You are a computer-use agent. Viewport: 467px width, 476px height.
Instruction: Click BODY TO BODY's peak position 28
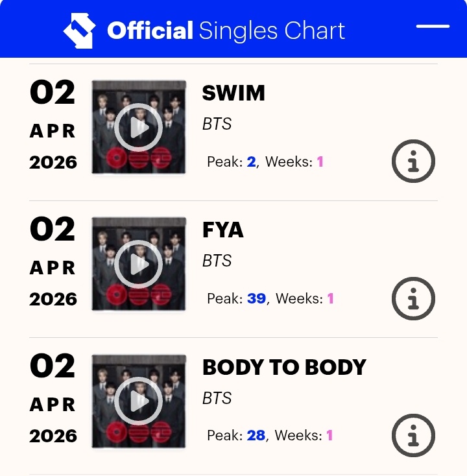(x=256, y=435)
